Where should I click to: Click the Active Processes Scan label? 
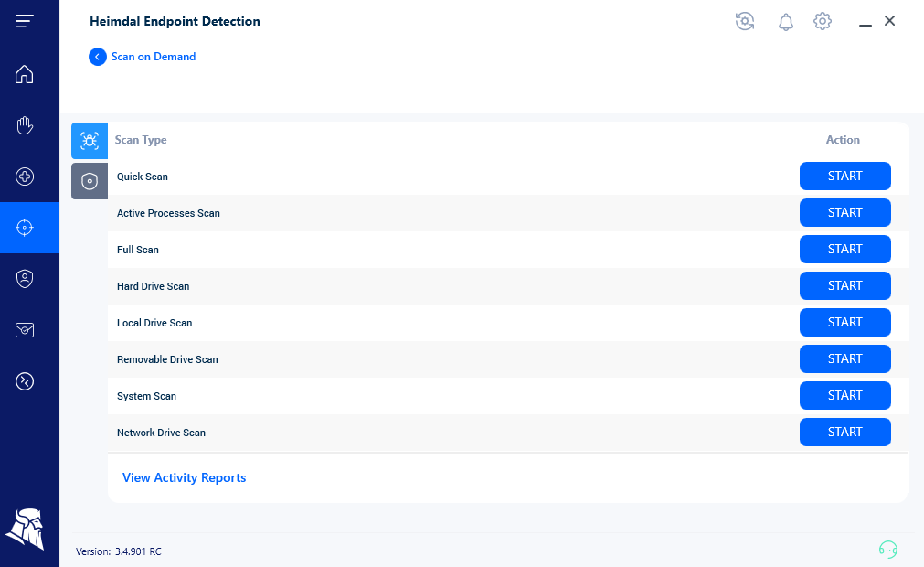pyautogui.click(x=168, y=213)
